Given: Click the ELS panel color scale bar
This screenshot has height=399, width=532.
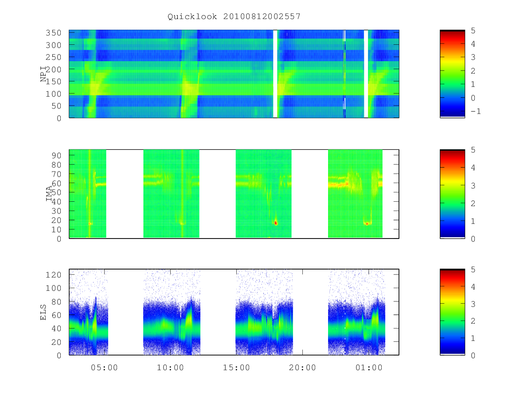Looking at the screenshot, I should click(452, 312).
